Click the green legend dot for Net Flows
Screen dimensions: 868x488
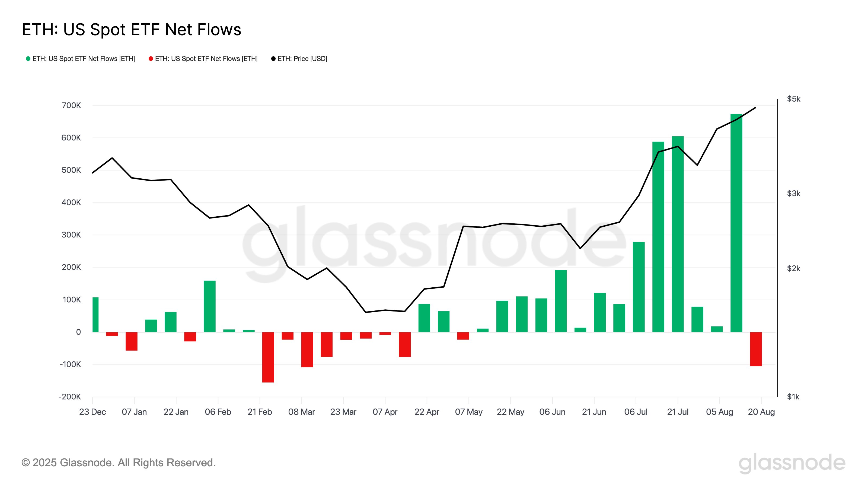tap(28, 59)
